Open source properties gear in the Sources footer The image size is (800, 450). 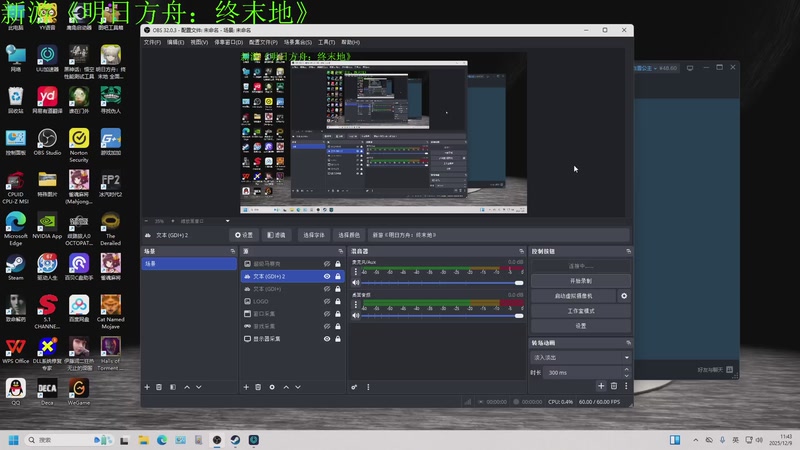point(272,387)
